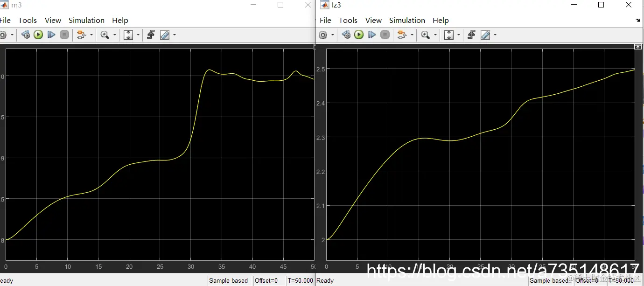Image resolution: width=644 pixels, height=286 pixels.
Task: Click 'Offset=0' in m3 status bar
Action: (x=266, y=280)
